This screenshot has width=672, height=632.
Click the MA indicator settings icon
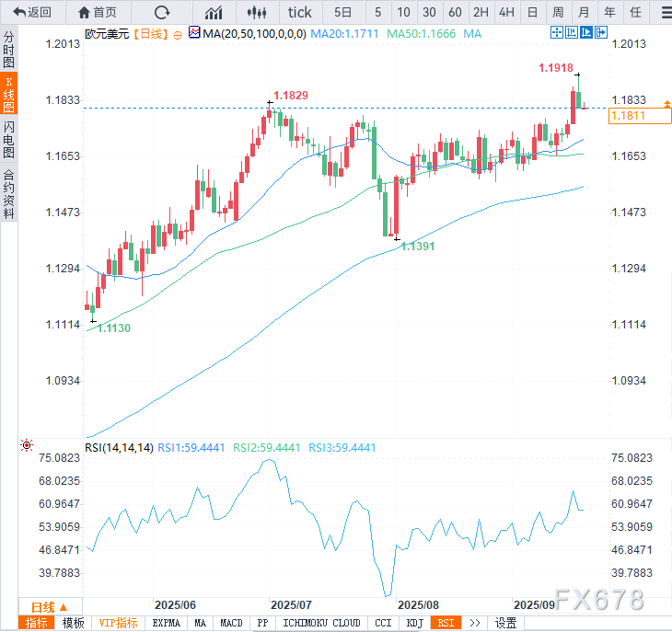pyautogui.click(x=194, y=33)
